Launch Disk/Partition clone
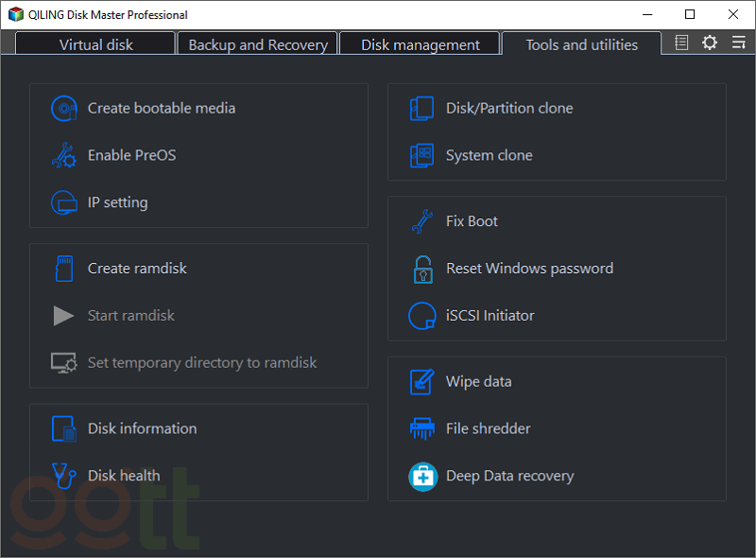Screen dimensions: 756x558 [508, 109]
